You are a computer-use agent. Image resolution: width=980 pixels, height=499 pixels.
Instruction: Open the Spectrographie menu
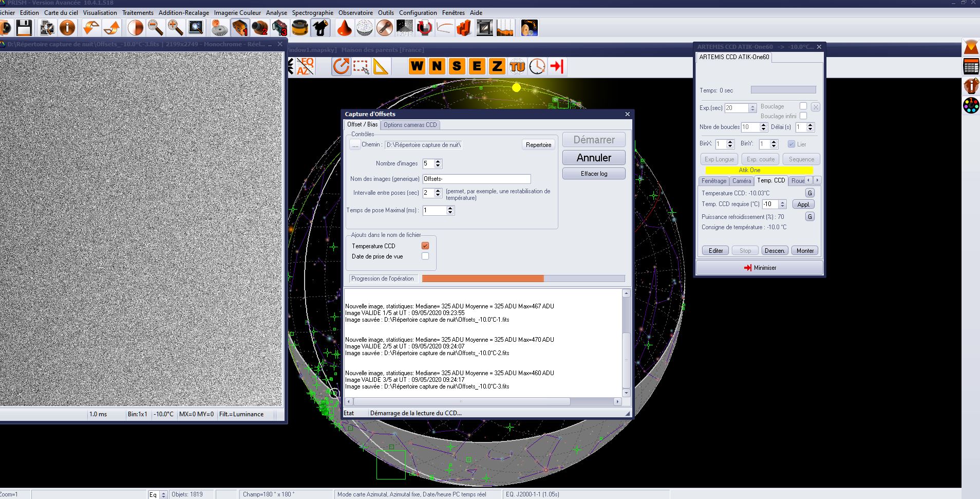coord(312,13)
